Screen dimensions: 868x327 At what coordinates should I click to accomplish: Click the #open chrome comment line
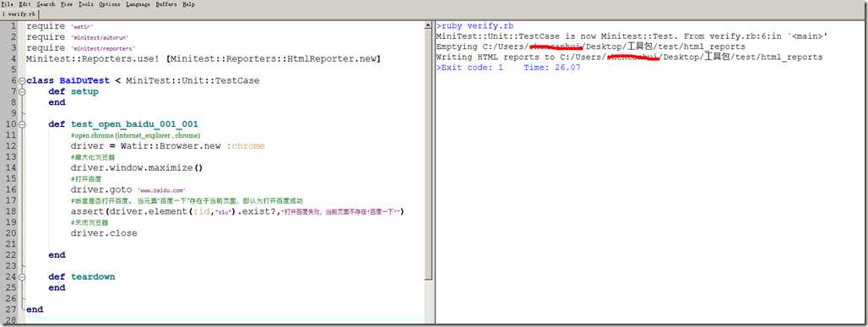136,136
